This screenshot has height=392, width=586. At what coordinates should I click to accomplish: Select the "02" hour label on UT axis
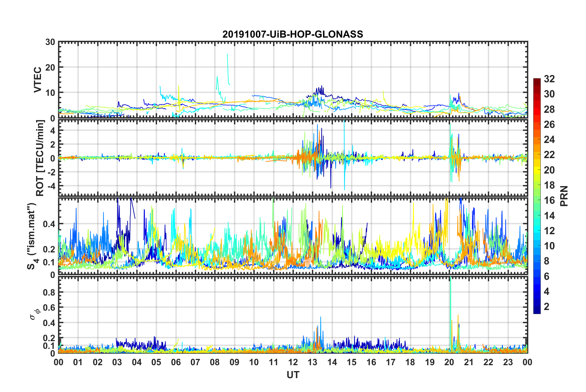click(x=98, y=362)
